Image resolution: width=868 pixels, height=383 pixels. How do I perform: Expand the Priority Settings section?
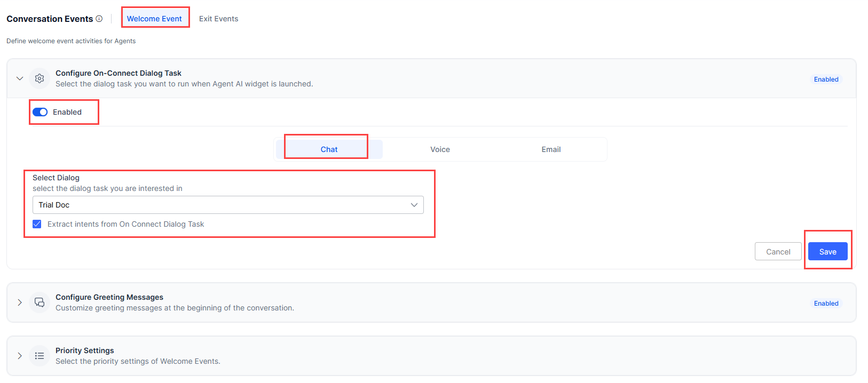click(20, 356)
